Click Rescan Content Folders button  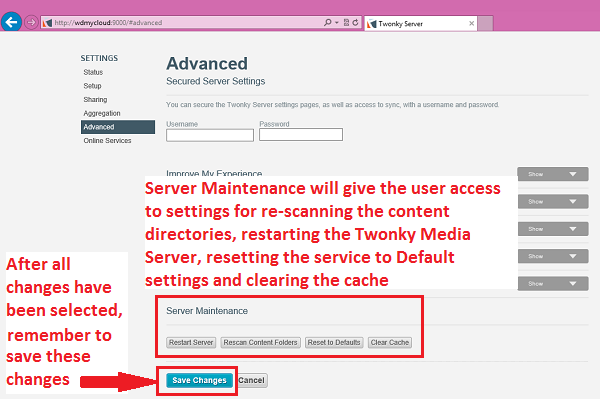pyautogui.click(x=261, y=342)
